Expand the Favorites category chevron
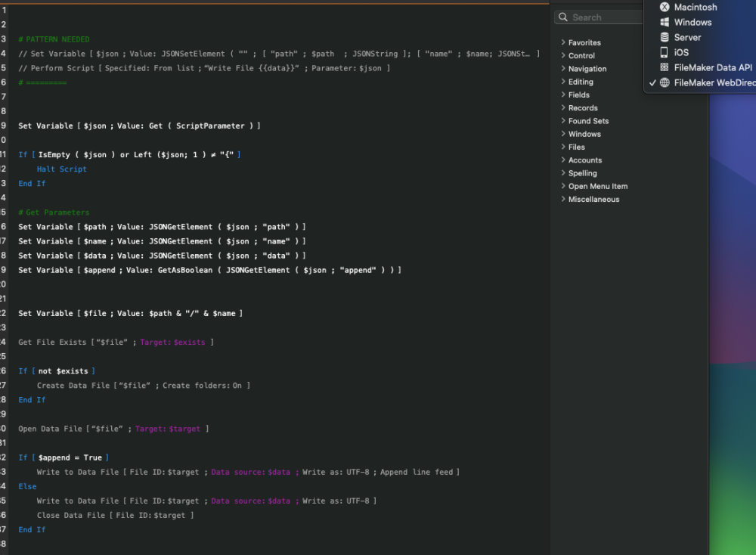The width and height of the screenshot is (756, 555). tap(563, 43)
